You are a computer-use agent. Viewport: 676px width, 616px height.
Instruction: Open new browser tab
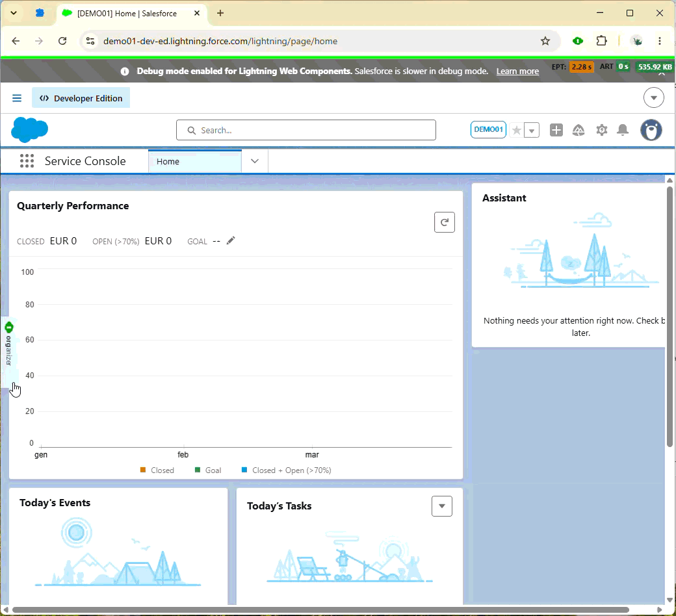pos(220,14)
